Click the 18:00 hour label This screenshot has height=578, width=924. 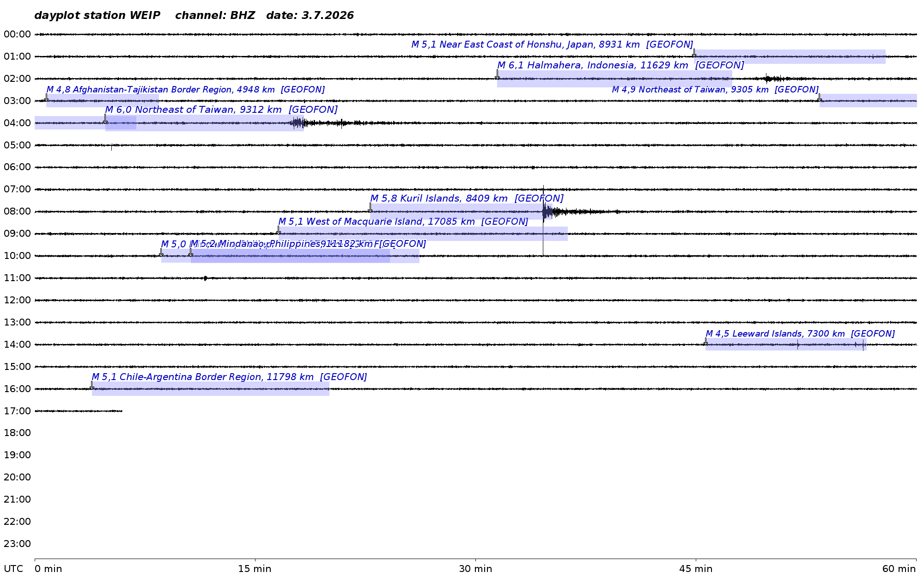[17, 433]
